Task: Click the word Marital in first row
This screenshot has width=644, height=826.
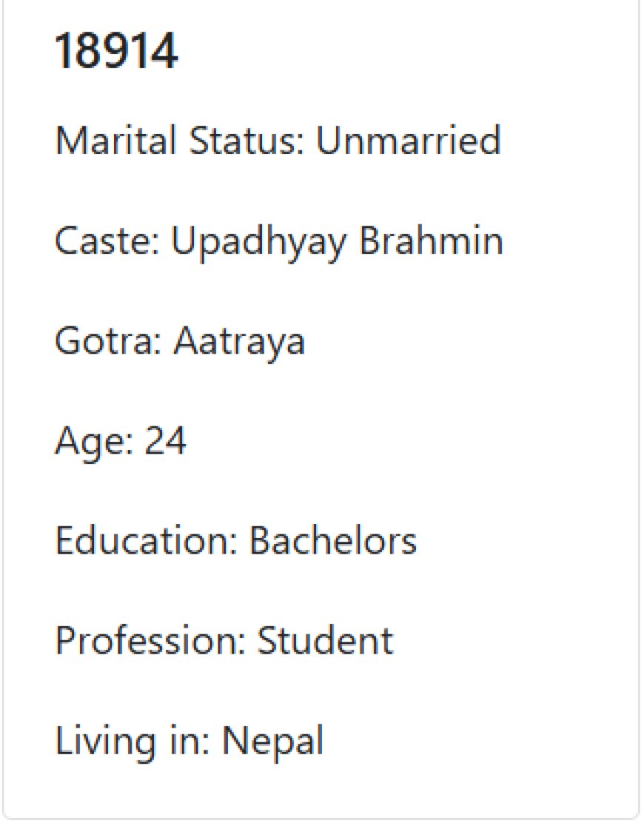Action: tap(115, 140)
